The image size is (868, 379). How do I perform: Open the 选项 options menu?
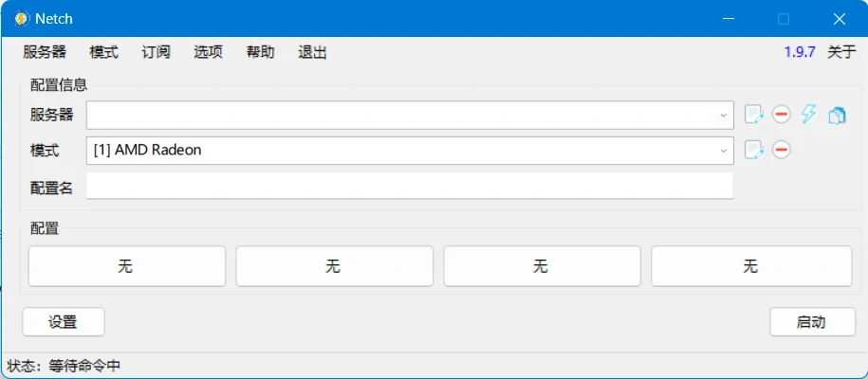208,52
